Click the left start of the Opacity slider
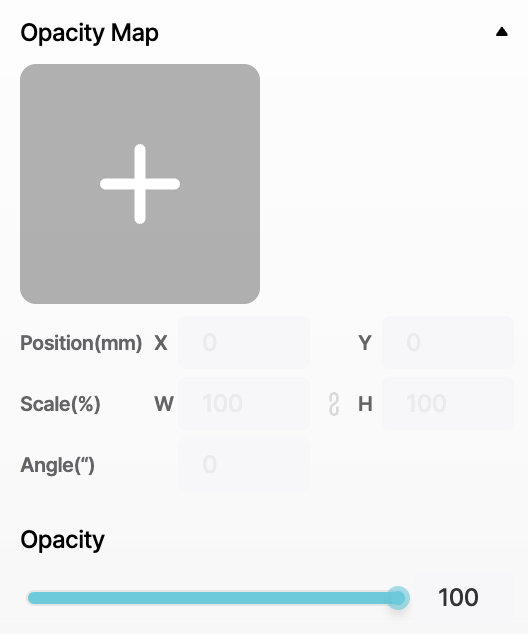The width and height of the screenshot is (528, 634). [32, 598]
